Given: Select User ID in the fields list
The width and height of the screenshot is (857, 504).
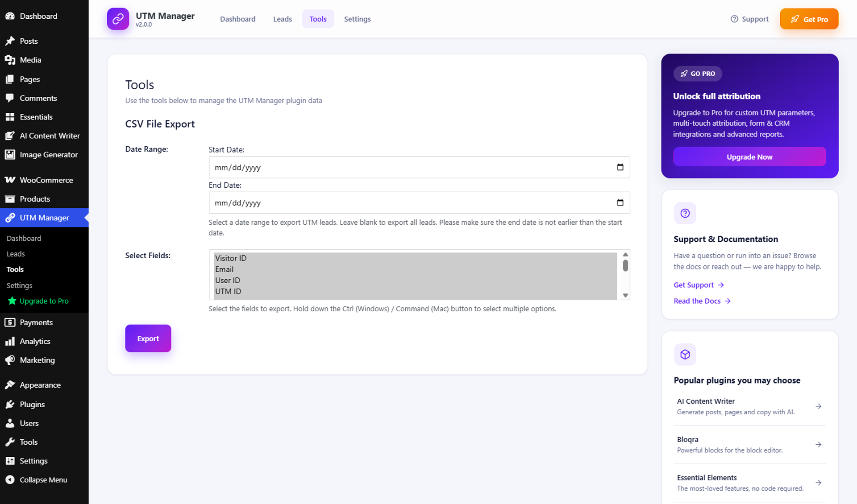Looking at the screenshot, I should (416, 281).
